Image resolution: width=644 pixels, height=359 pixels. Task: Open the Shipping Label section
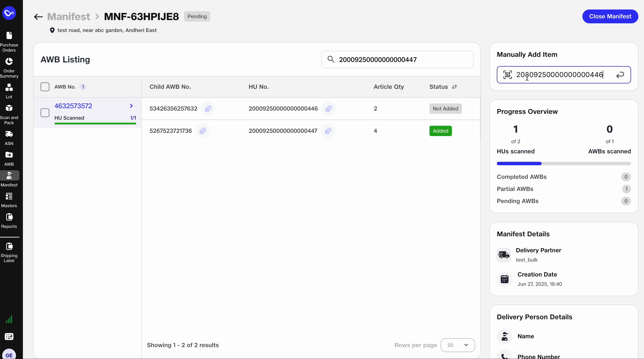pos(9,252)
